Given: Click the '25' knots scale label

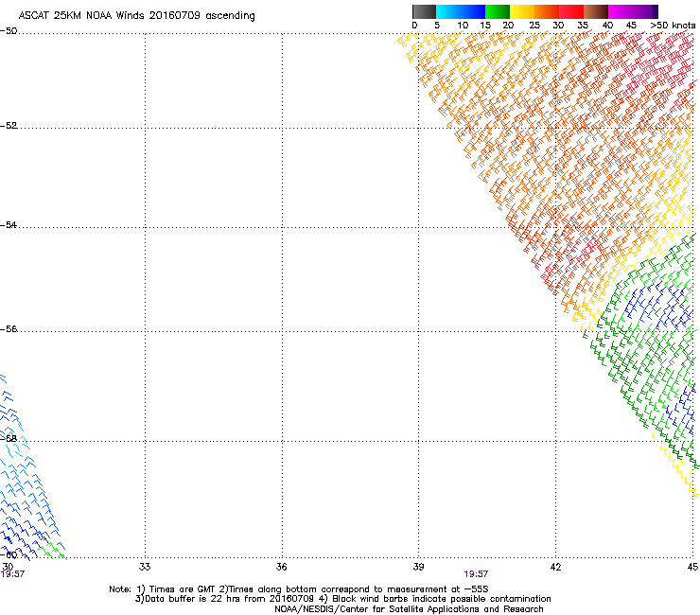Looking at the screenshot, I should coord(534,26).
